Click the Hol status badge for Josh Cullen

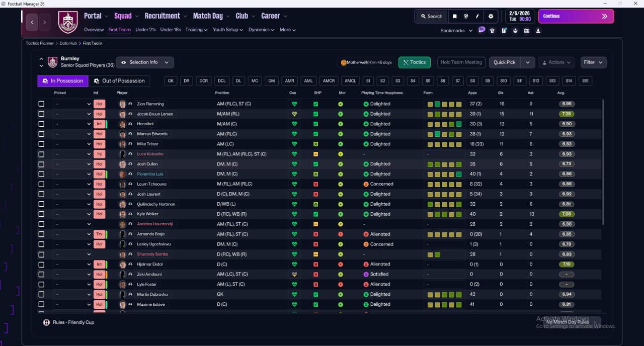pyautogui.click(x=99, y=164)
